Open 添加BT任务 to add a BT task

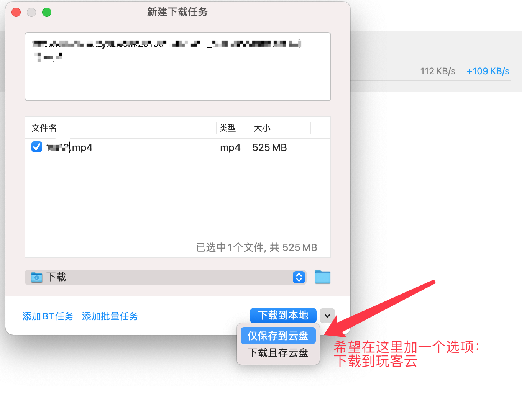[48, 316]
